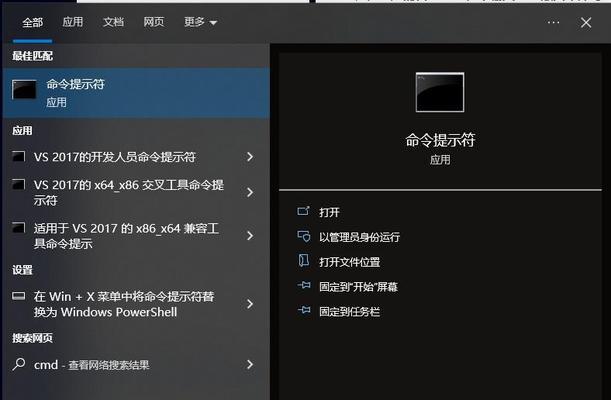Select 命令提示符 best match result text
611x400 pixels.
76,84
